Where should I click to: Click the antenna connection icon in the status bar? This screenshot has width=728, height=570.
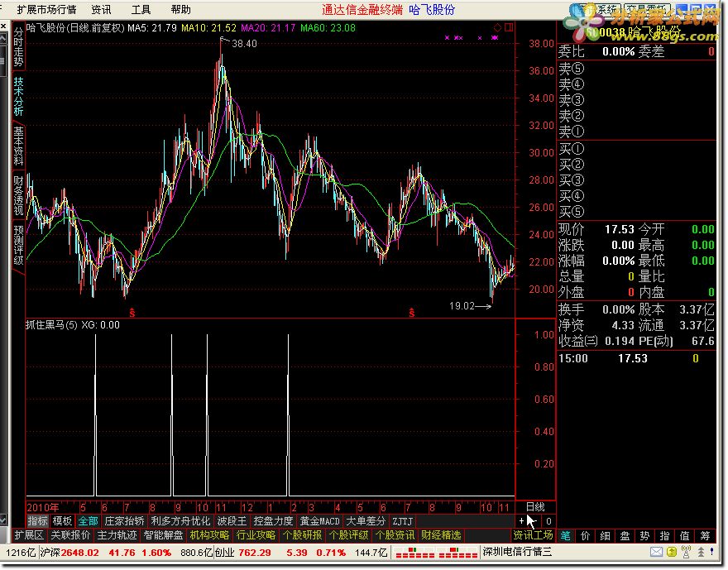(686, 552)
